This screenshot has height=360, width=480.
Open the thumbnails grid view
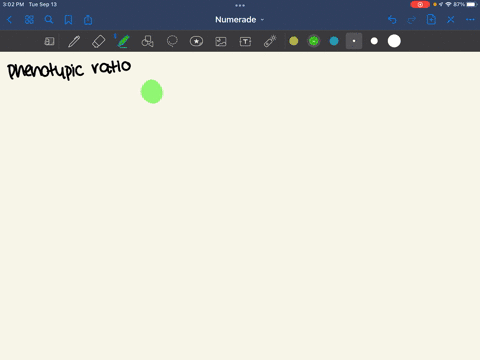tap(29, 20)
